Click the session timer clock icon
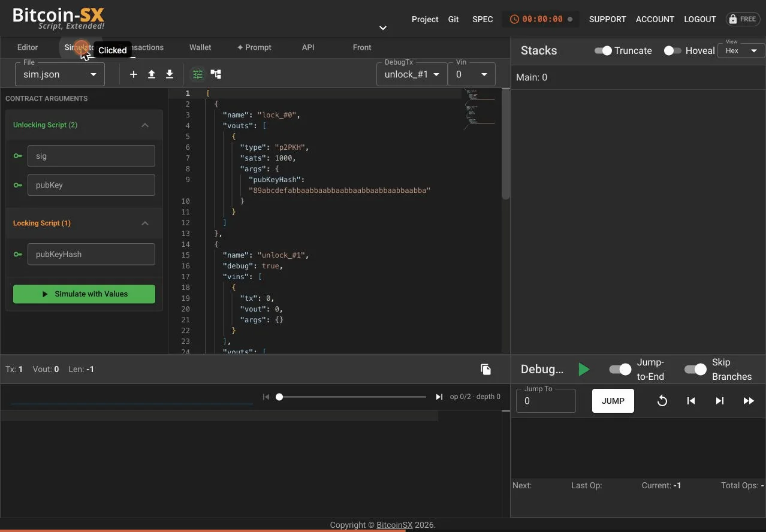 (514, 19)
